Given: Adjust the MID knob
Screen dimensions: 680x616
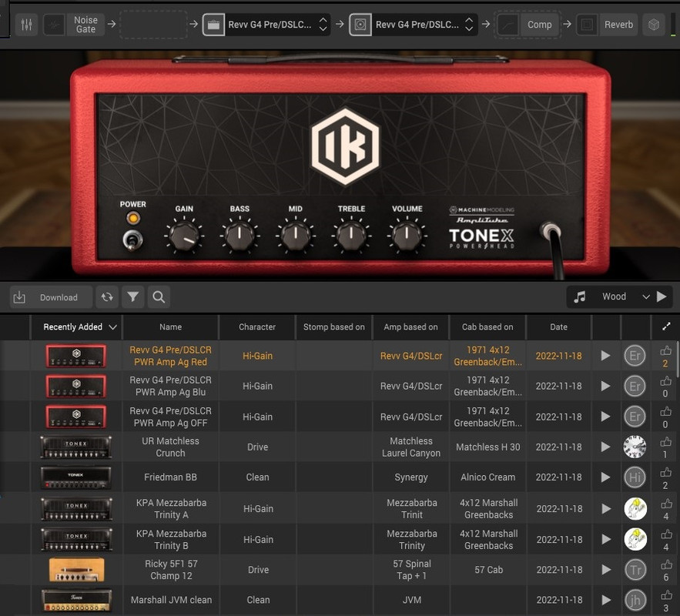Looking at the screenshot, I should pos(295,236).
